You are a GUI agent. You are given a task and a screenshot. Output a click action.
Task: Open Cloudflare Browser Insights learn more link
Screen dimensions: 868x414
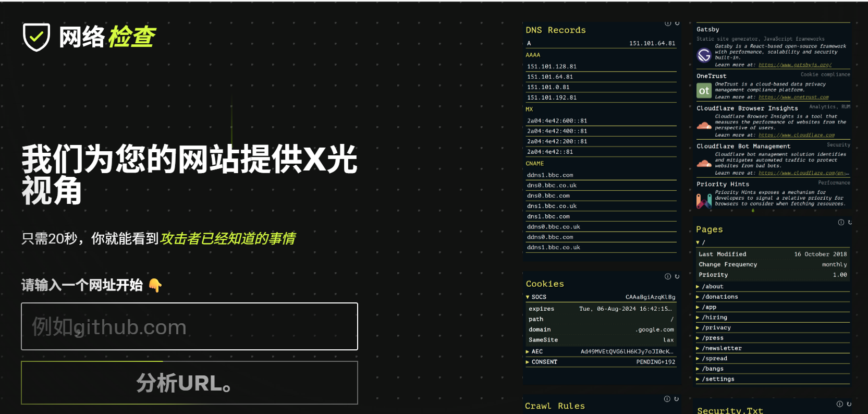(797, 135)
